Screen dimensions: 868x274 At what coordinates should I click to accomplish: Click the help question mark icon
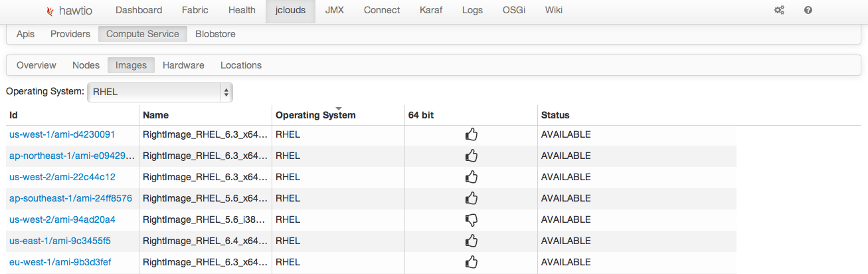pos(808,11)
